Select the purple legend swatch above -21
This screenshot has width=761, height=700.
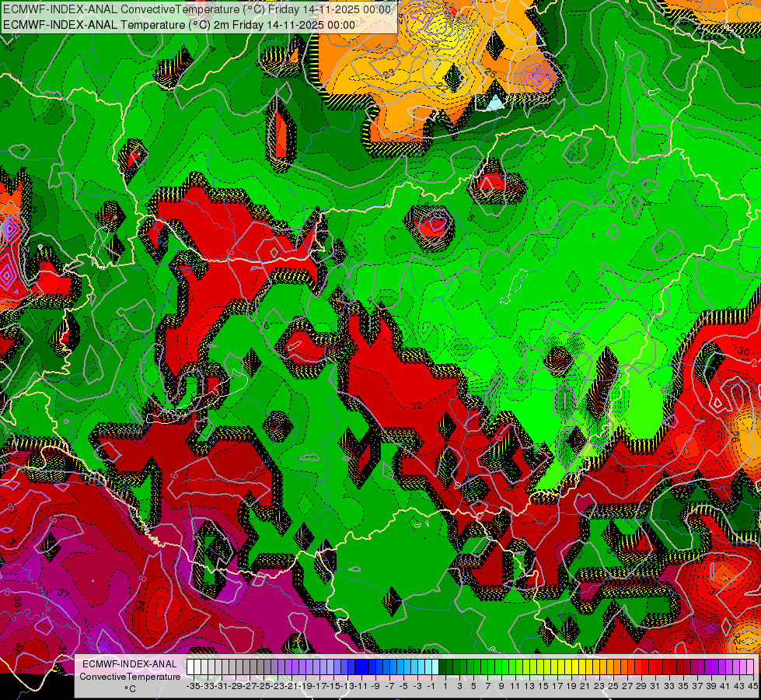288,667
